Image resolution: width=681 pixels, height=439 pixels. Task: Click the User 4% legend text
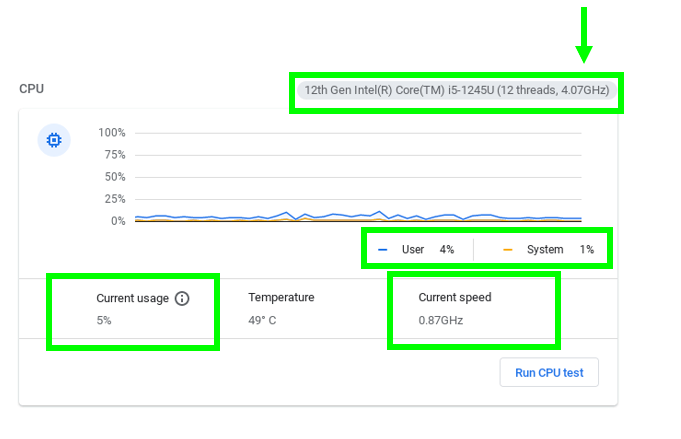pos(427,249)
